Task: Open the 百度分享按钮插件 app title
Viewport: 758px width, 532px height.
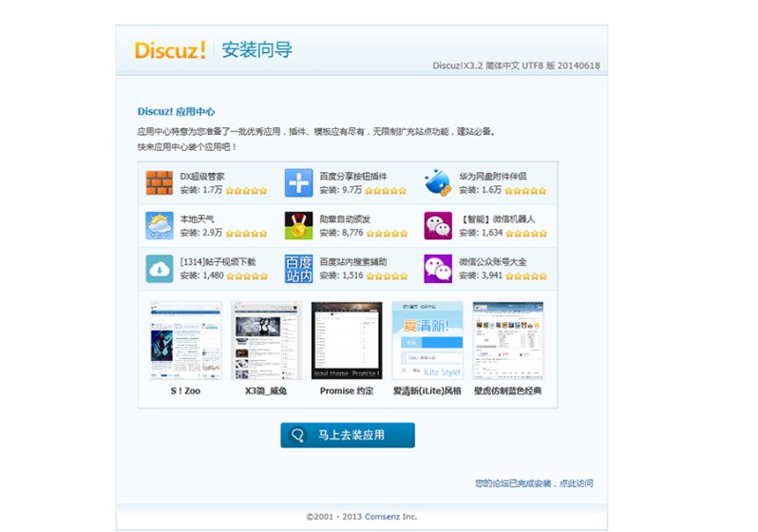Action: click(x=353, y=177)
